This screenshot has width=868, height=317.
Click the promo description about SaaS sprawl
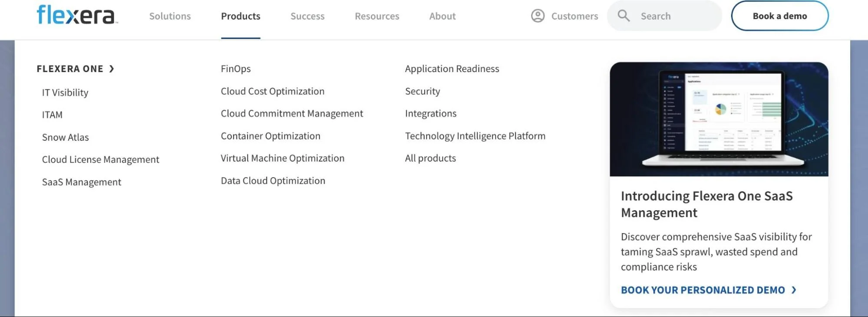[716, 252]
